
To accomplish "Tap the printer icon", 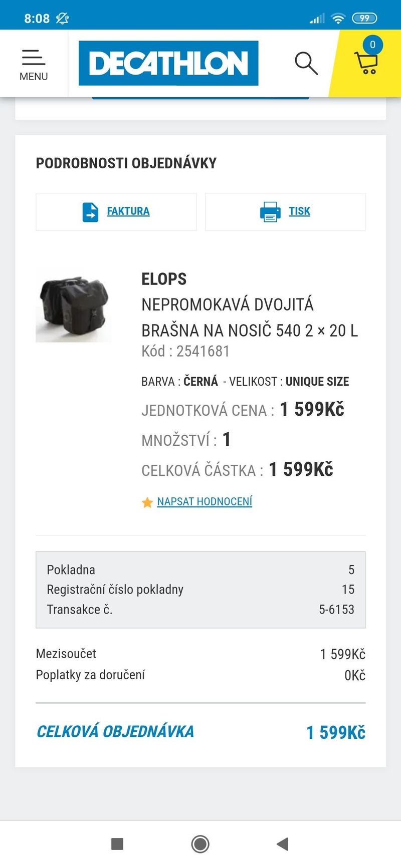I will click(270, 212).
